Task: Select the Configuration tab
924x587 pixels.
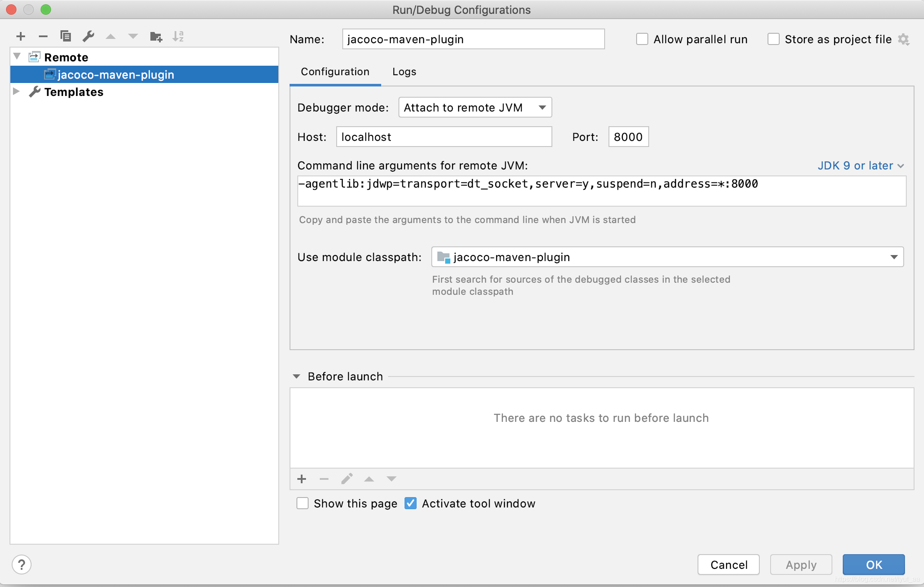Action: (x=335, y=72)
